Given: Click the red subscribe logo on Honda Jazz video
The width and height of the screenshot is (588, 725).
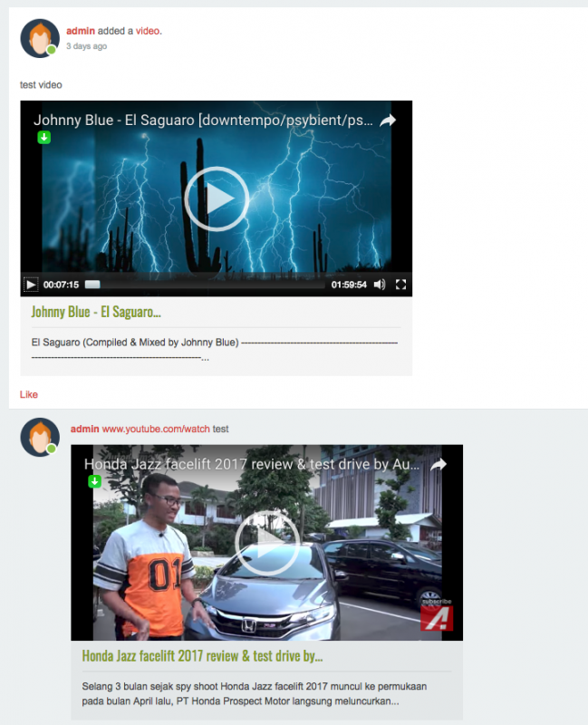Looking at the screenshot, I should coord(437,618).
